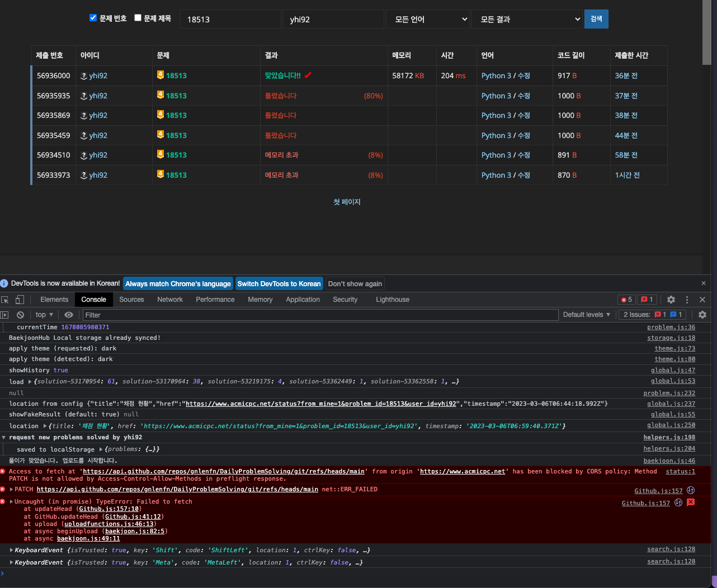Click the issues badge showing 1 in the tab bar
The image size is (717, 588).
tap(647, 300)
